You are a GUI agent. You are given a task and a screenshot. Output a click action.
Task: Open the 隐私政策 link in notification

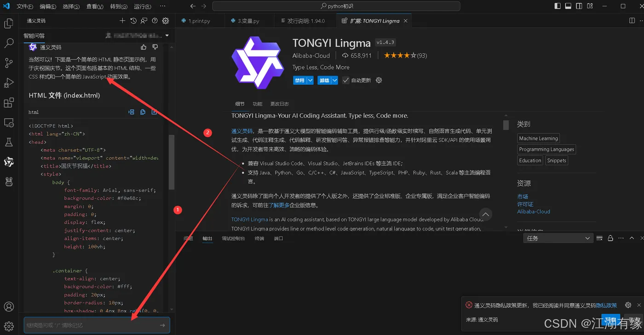pyautogui.click(x=606, y=306)
